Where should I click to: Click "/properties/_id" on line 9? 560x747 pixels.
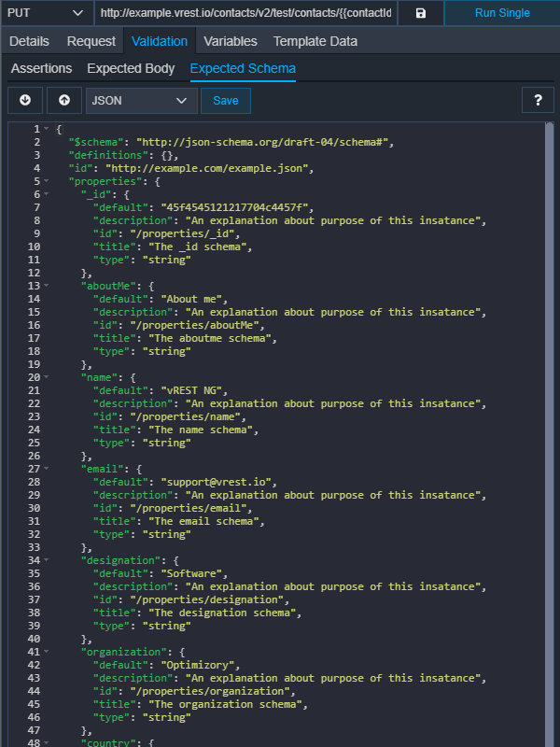[x=182, y=233]
